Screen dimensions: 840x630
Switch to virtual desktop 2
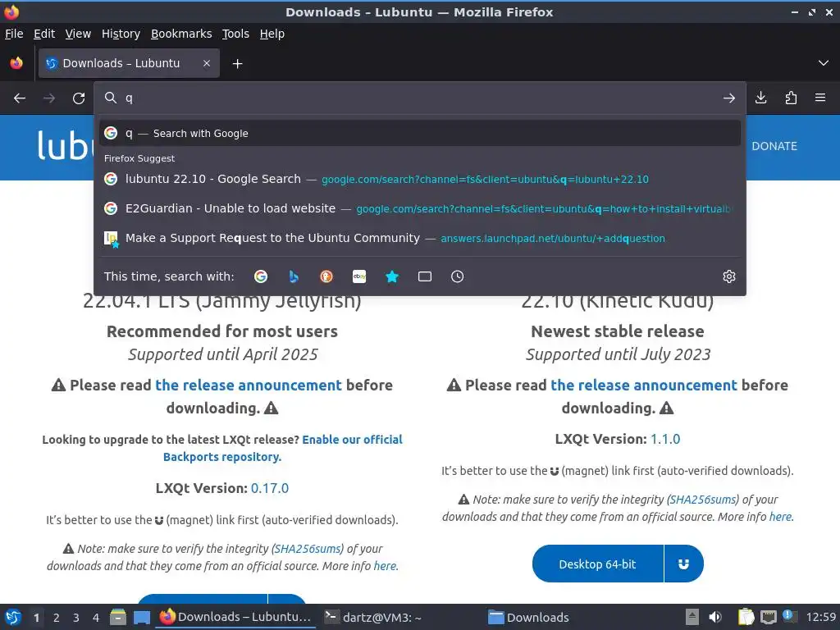tap(57, 618)
